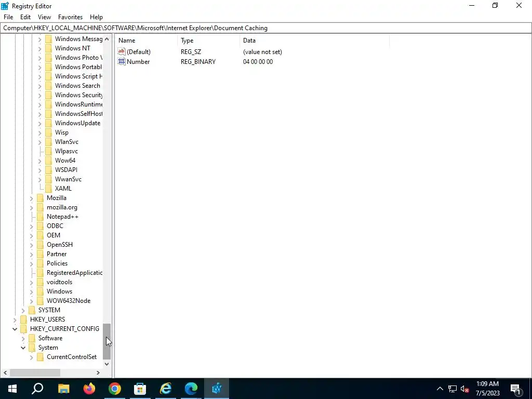Click Registry Editor taskbar icon
Viewport: 532px width, 399px height.
(217, 389)
